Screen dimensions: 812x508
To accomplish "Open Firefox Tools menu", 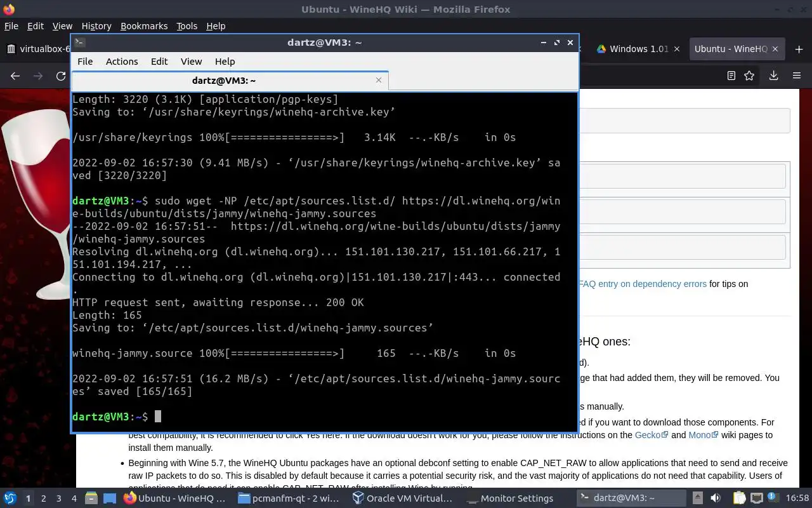I will 187,26.
